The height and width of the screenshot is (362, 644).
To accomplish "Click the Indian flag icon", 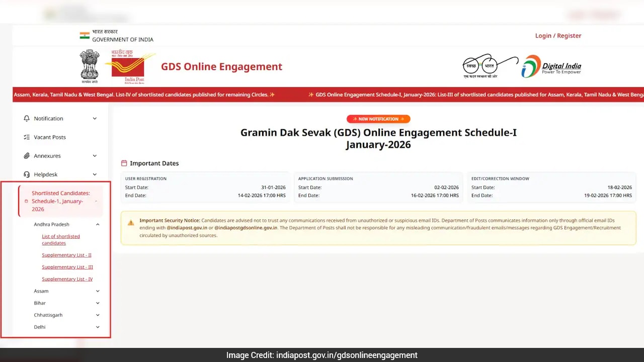I will [x=85, y=36].
